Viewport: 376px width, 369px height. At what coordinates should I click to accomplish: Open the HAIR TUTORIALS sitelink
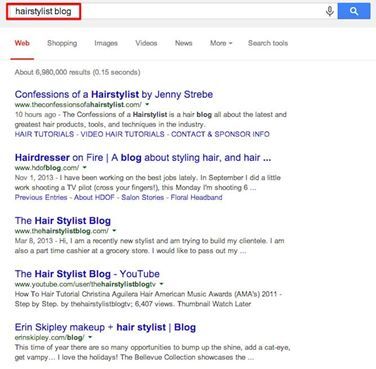click(x=44, y=134)
